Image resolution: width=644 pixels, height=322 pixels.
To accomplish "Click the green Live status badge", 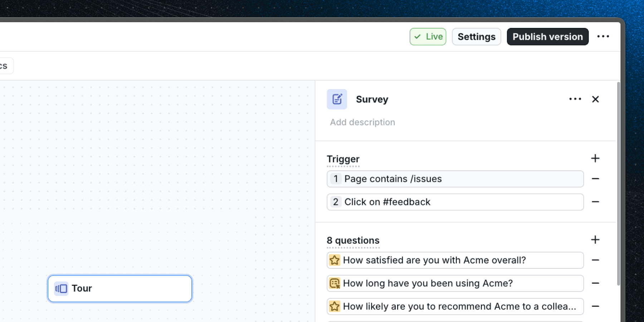I will point(428,36).
